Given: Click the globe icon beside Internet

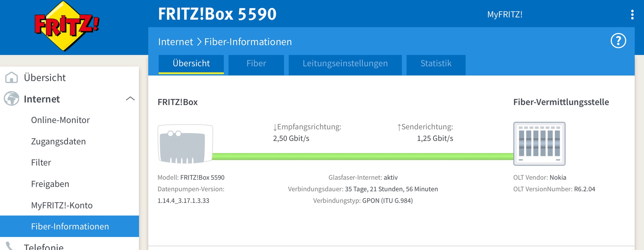Looking at the screenshot, I should [x=11, y=99].
